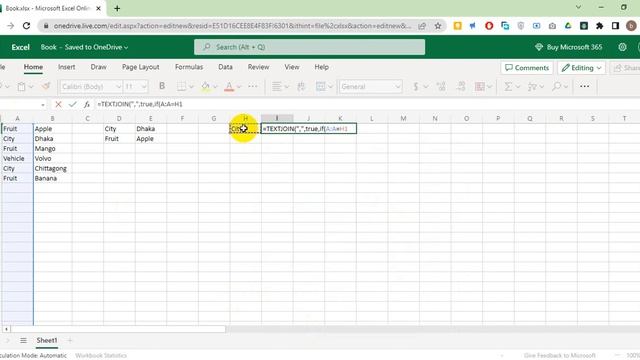
Task: Switch to the Draw tab
Action: pyautogui.click(x=98, y=67)
